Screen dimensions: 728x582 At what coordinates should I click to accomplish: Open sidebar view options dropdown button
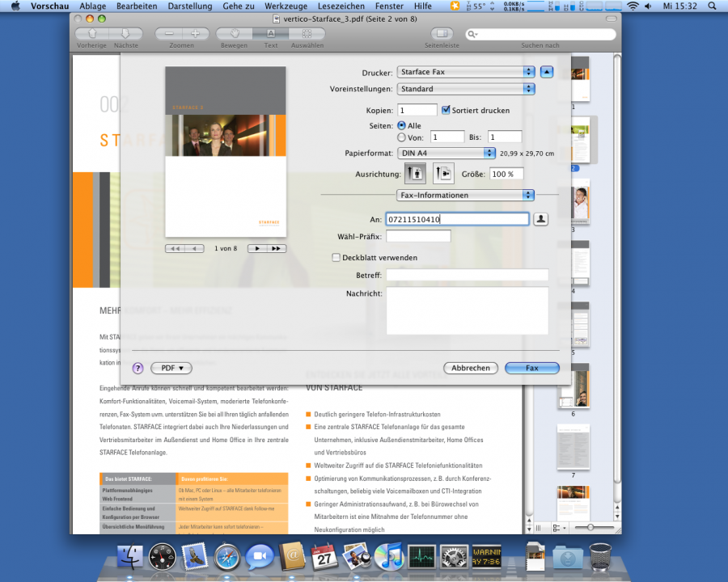[559, 528]
